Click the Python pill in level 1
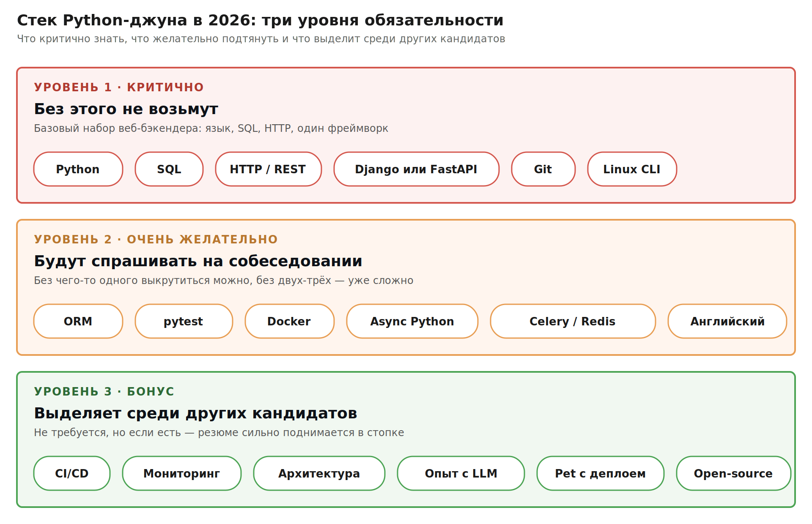This screenshot has height=524, width=812. (78, 169)
